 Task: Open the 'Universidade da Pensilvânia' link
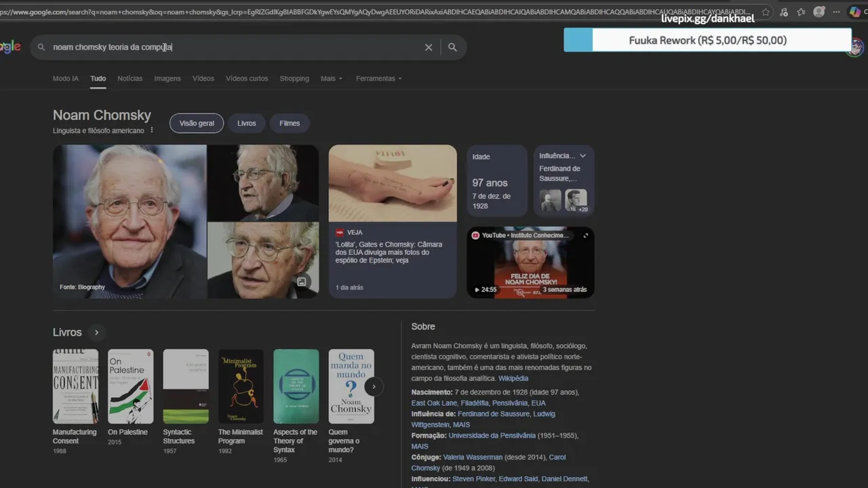[x=492, y=435]
